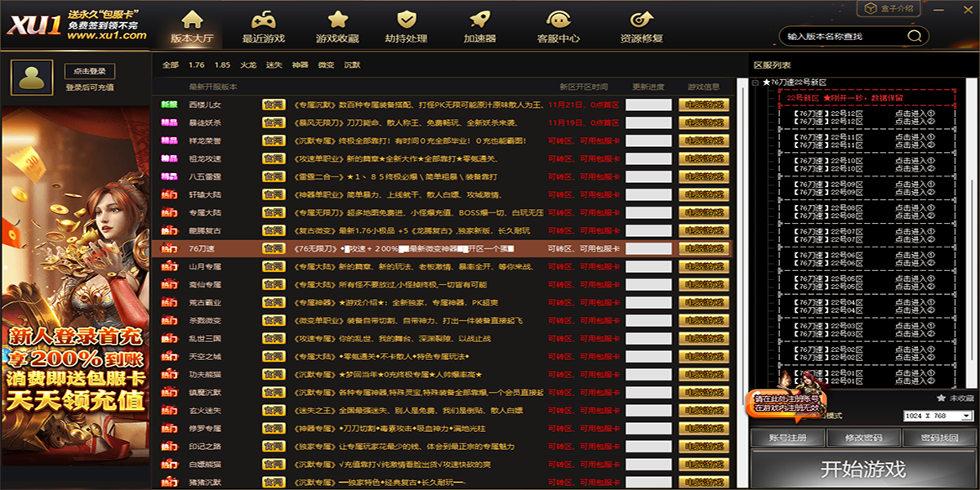Click the 资源修复 repair icon
Viewport: 980px width, 490px height.
[x=641, y=20]
